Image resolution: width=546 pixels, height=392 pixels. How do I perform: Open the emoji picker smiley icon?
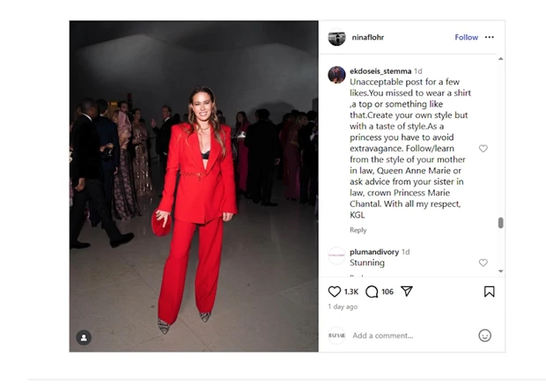coord(484,336)
